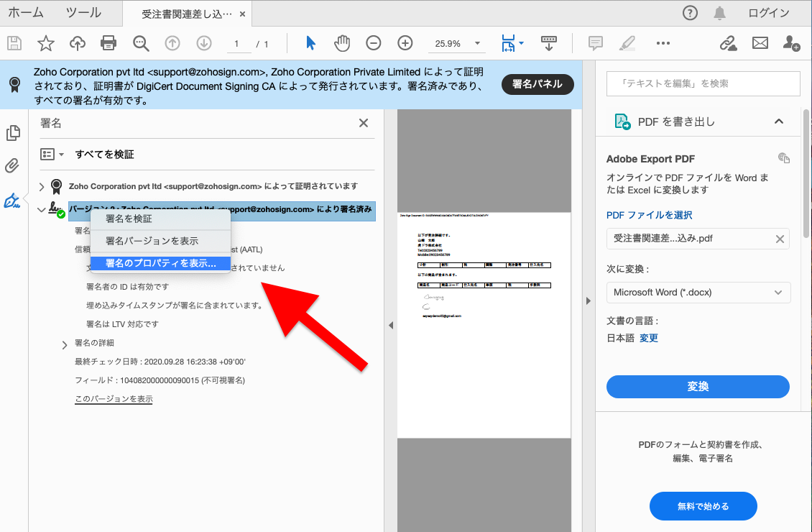The width and height of the screenshot is (812, 532).
Task: Close the 署名 panel with X
Action: click(x=364, y=123)
